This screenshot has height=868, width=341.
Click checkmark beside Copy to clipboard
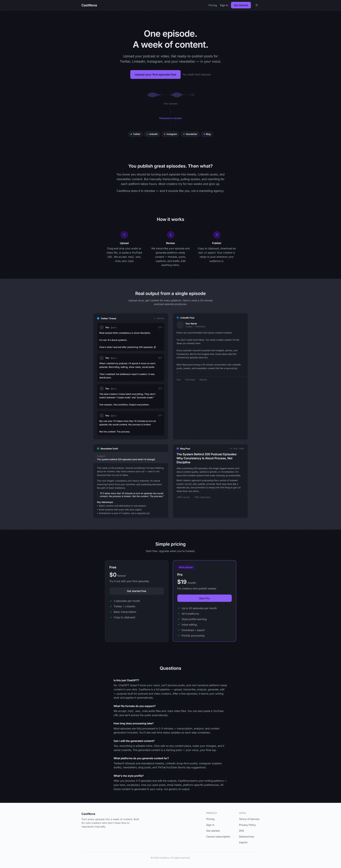pos(111,617)
